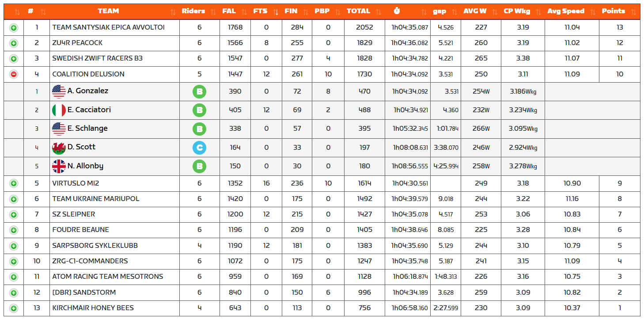Image resolution: width=644 pixels, height=319 pixels.
Task: Open rider E. Schlange's profile
Action: point(87,129)
